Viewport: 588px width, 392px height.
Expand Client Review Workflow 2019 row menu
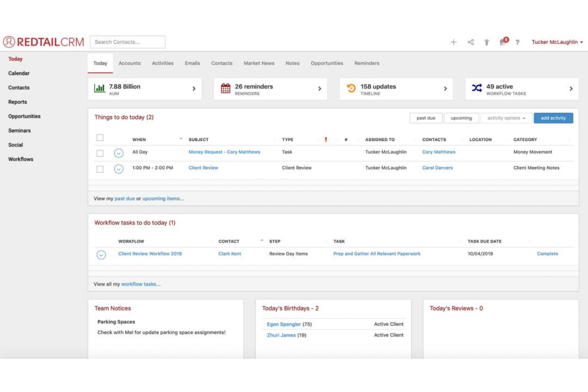click(x=101, y=255)
